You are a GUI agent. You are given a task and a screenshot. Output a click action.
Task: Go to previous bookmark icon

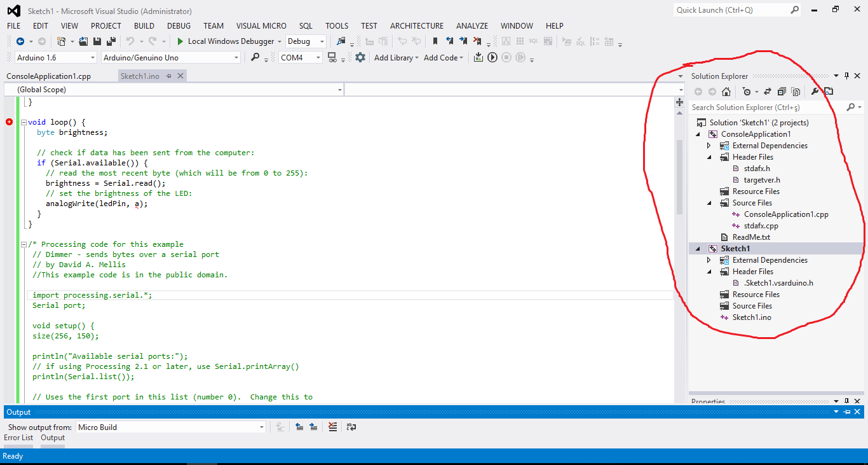(449, 41)
